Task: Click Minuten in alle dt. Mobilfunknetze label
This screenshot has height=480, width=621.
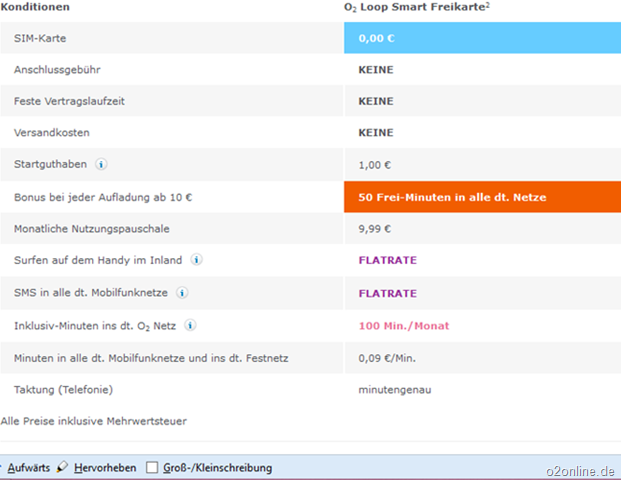Action: coord(151,358)
